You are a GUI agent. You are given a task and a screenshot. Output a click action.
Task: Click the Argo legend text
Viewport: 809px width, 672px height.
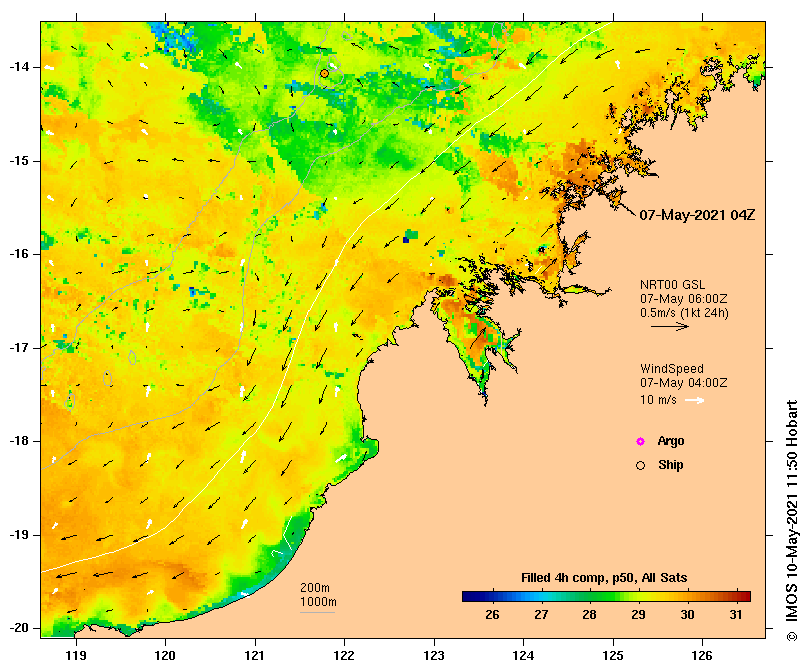(671, 441)
